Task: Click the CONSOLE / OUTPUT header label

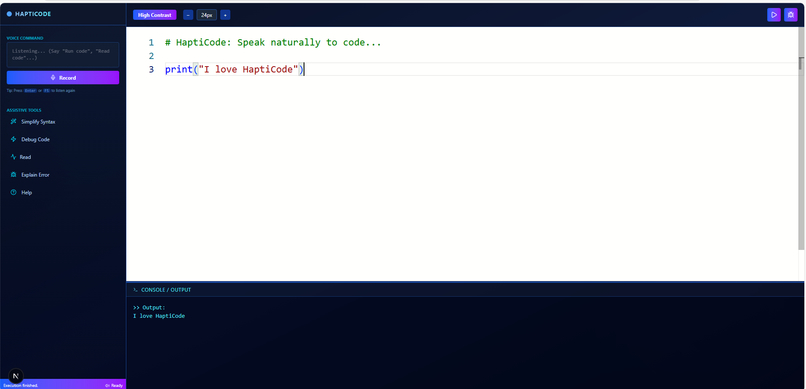Action: (x=166, y=290)
